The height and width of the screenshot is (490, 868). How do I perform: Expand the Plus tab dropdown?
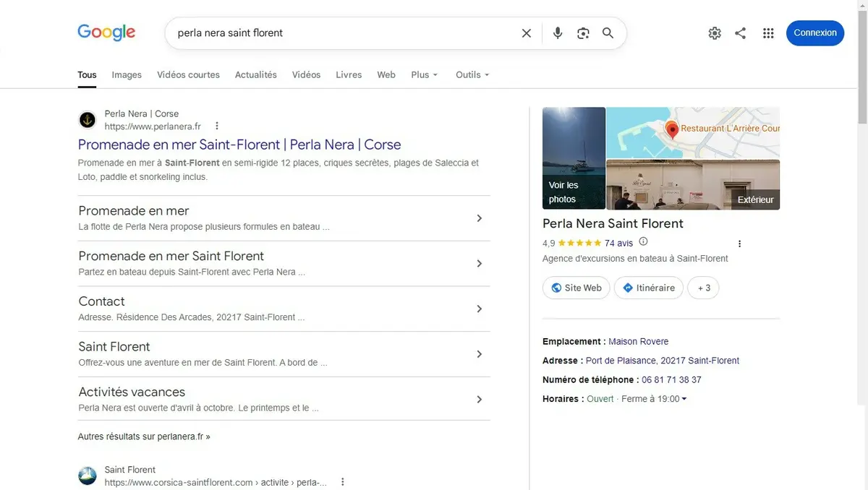pyautogui.click(x=425, y=74)
